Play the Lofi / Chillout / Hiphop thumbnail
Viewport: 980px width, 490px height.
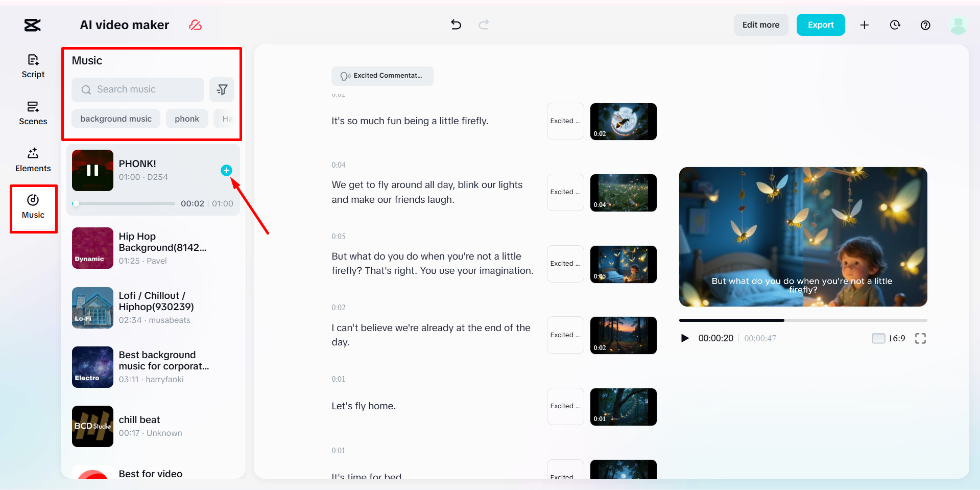point(92,308)
